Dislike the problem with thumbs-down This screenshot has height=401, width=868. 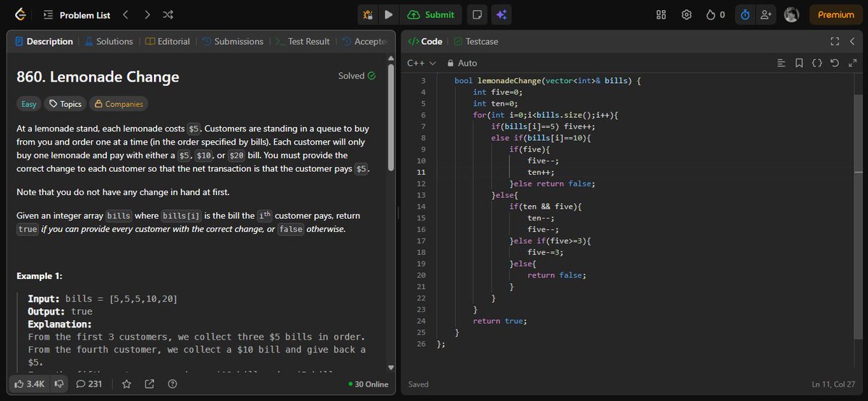point(59,384)
